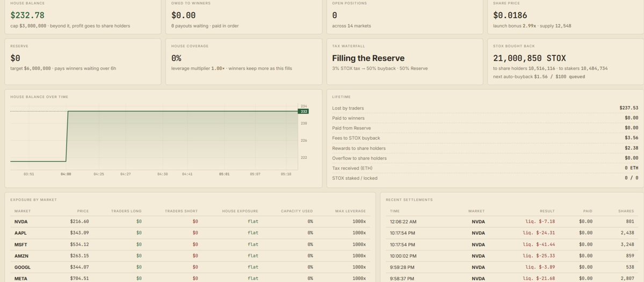The width and height of the screenshot is (644, 282).
Task: Click the PRICE column header in exposure table
Action: pyautogui.click(x=83, y=211)
